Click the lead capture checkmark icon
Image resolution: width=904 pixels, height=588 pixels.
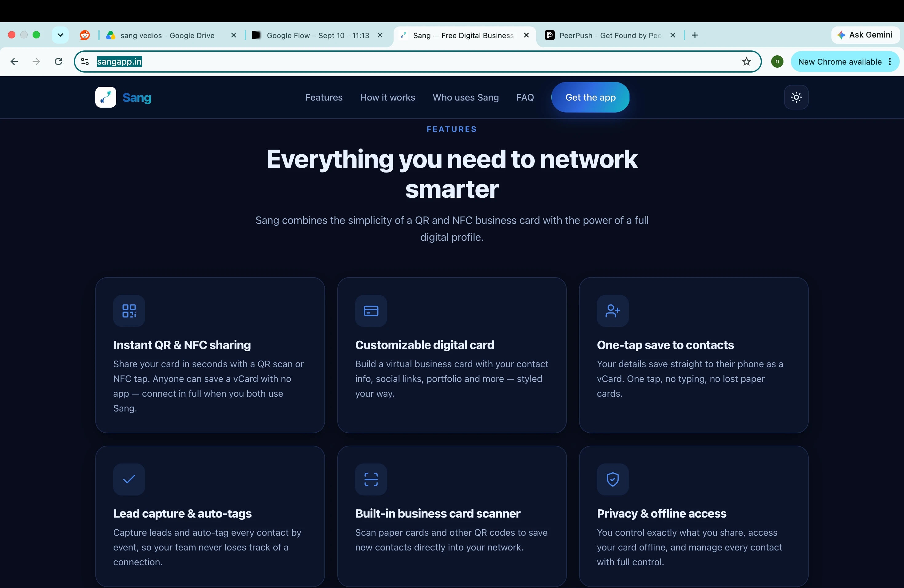tap(129, 479)
